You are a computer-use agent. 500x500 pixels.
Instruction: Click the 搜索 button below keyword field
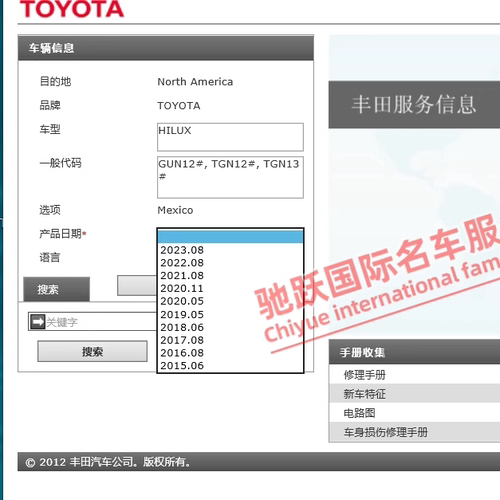(92, 351)
